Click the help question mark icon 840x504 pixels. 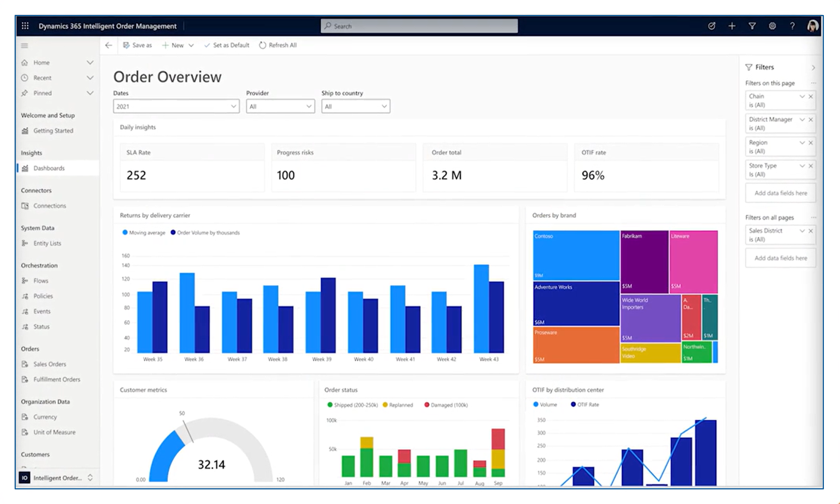pyautogui.click(x=792, y=26)
